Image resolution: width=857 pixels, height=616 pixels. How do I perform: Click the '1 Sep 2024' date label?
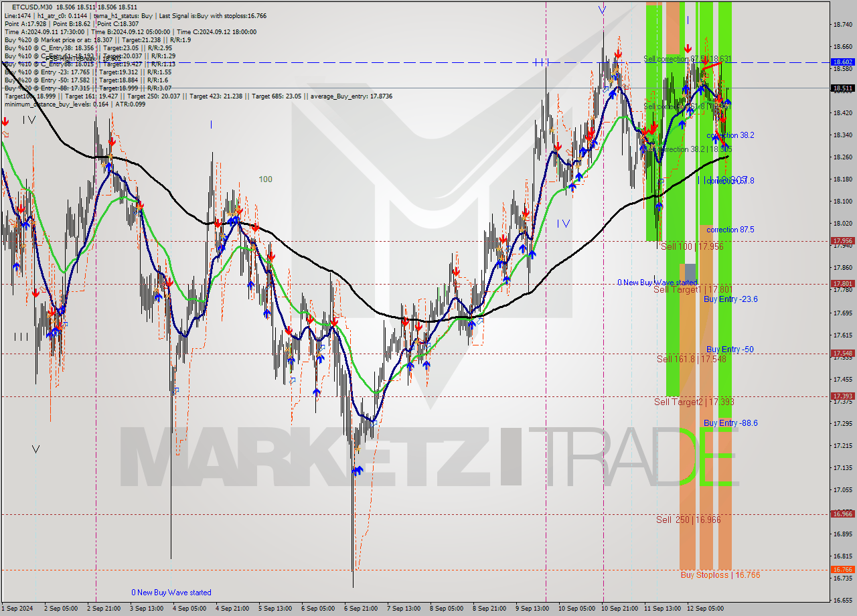16,609
